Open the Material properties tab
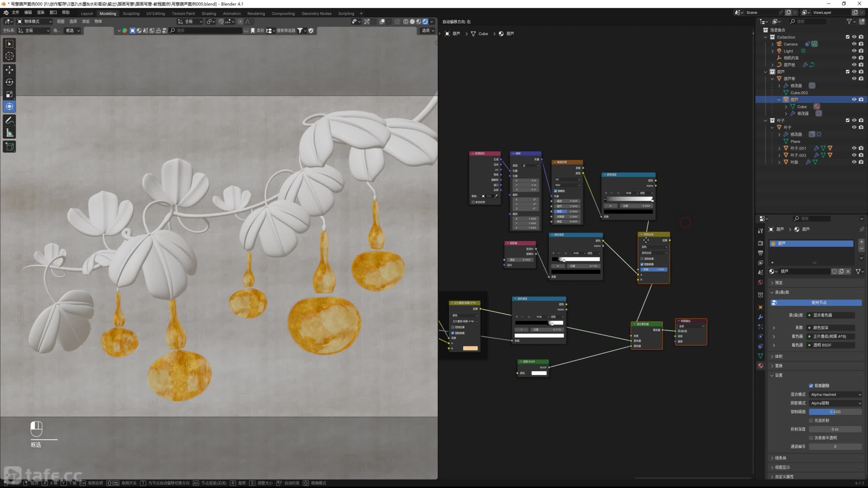Viewport: 868px width, 488px height. click(x=761, y=366)
